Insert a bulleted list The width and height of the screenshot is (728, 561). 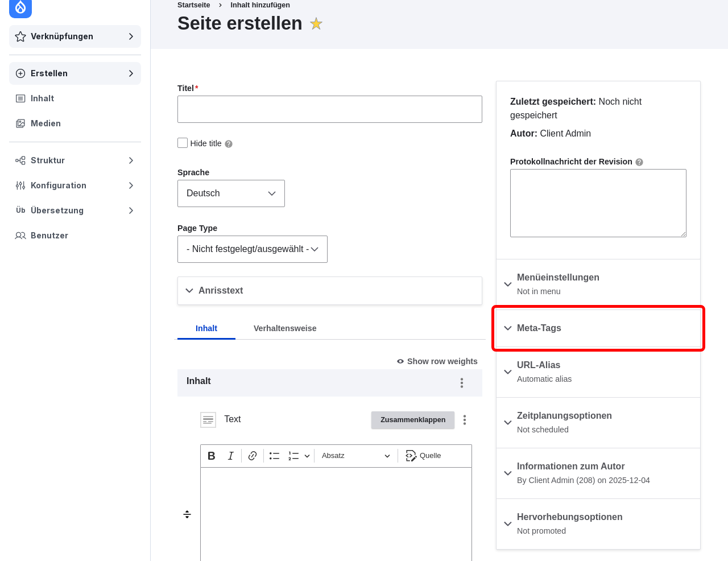pos(274,456)
